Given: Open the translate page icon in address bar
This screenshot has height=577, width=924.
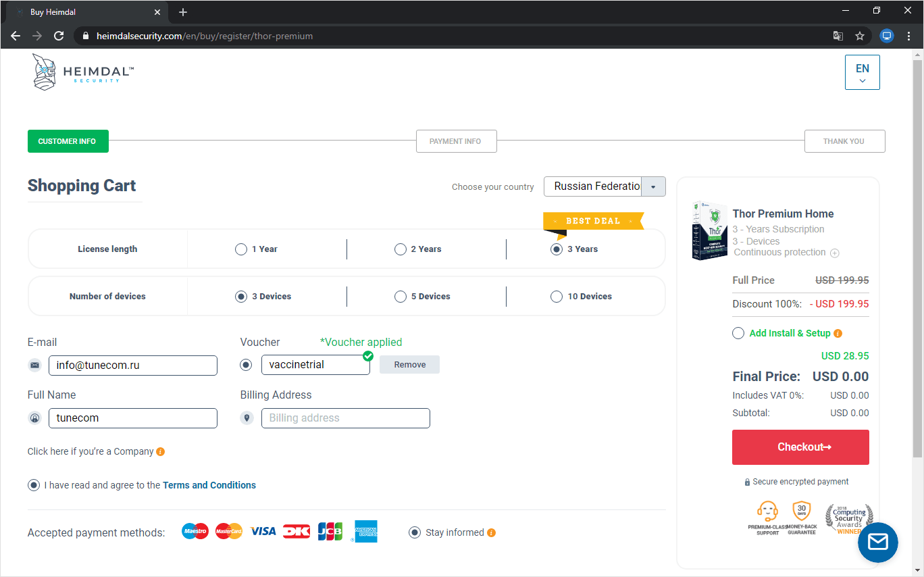Looking at the screenshot, I should click(838, 36).
